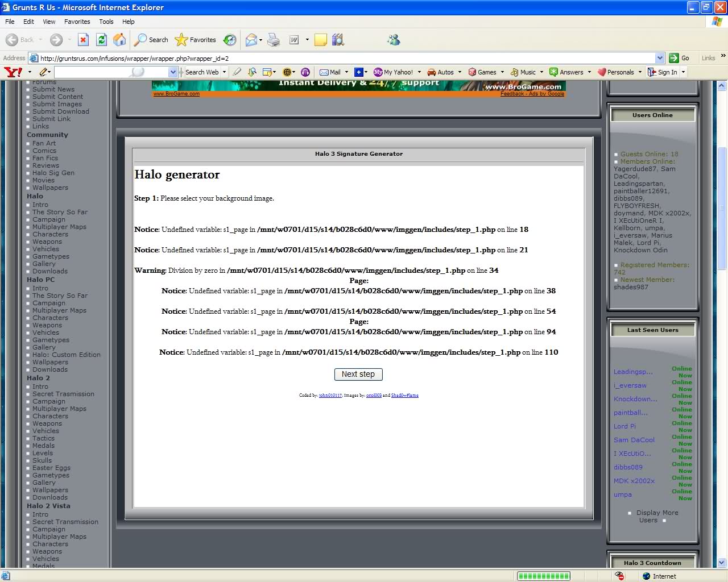Stop loading the page
The height and width of the screenshot is (582, 728).
coord(83,40)
